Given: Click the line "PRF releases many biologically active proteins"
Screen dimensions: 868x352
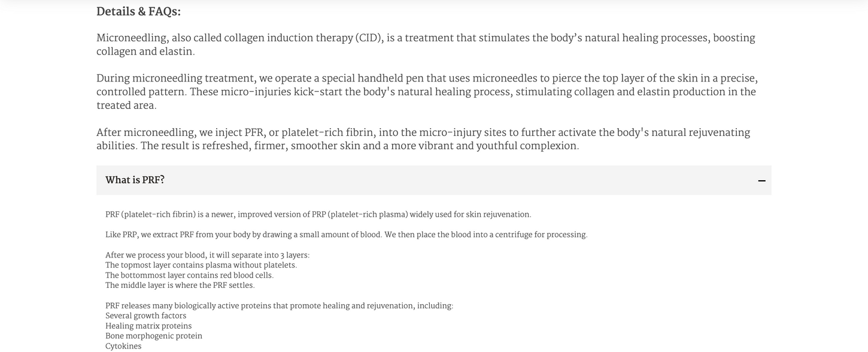Looking at the screenshot, I should point(279,306).
